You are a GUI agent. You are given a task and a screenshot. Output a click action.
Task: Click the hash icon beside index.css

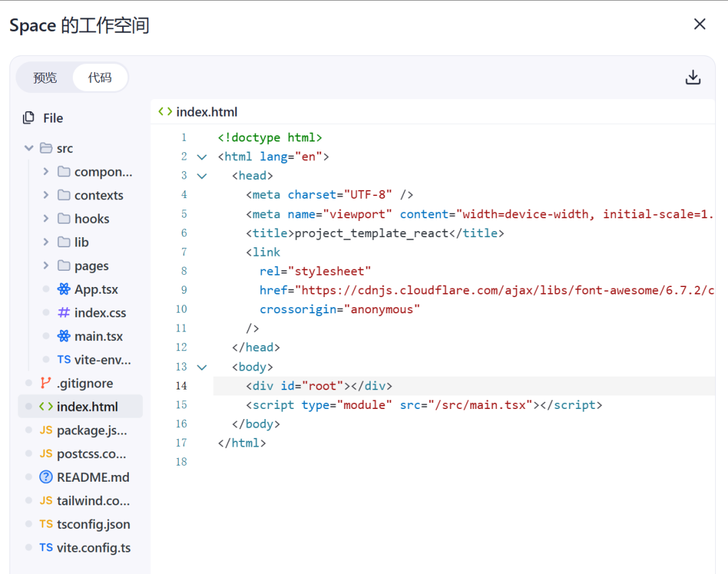tap(63, 313)
